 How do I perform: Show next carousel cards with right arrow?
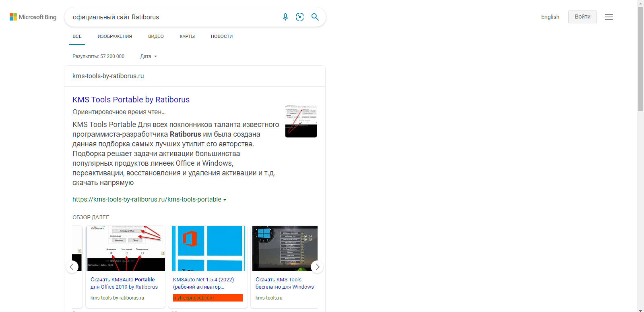pos(317,267)
